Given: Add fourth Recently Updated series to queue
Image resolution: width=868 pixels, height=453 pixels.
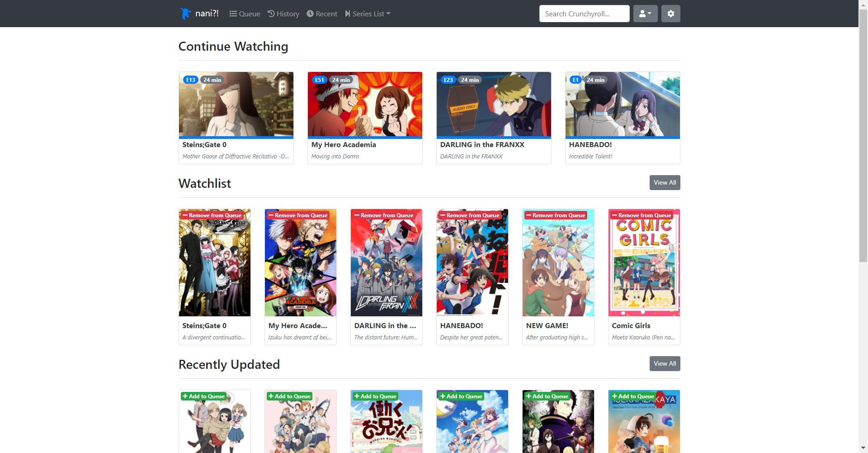Looking at the screenshot, I should (461, 396).
